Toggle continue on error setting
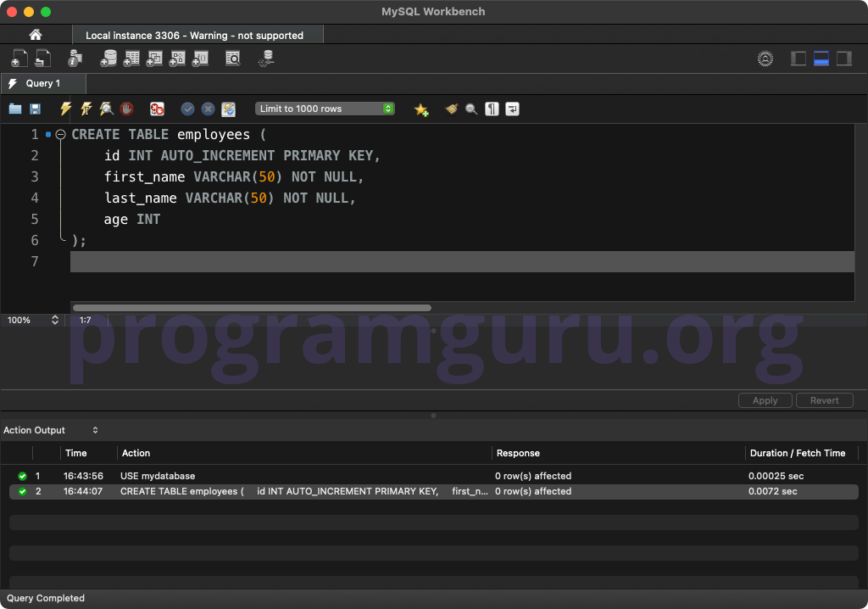The image size is (868, 609). point(157,109)
